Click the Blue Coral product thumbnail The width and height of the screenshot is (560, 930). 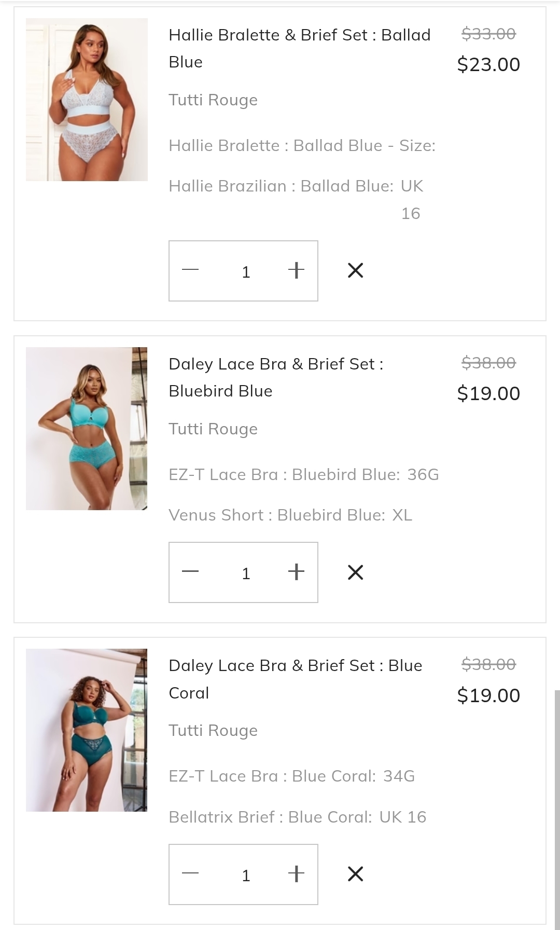tap(87, 730)
